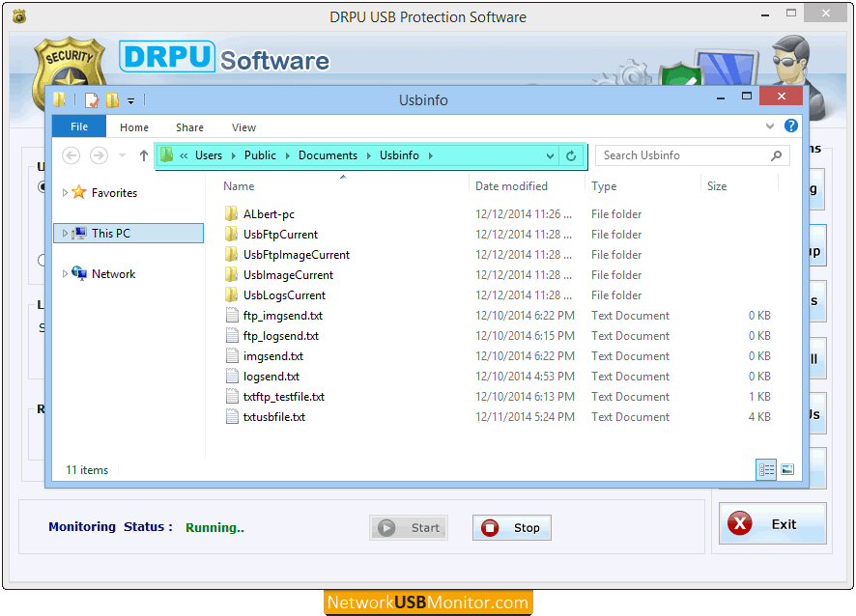Open the chevron after Usbinfo in path
This screenshot has width=856, height=616.
pyautogui.click(x=431, y=156)
